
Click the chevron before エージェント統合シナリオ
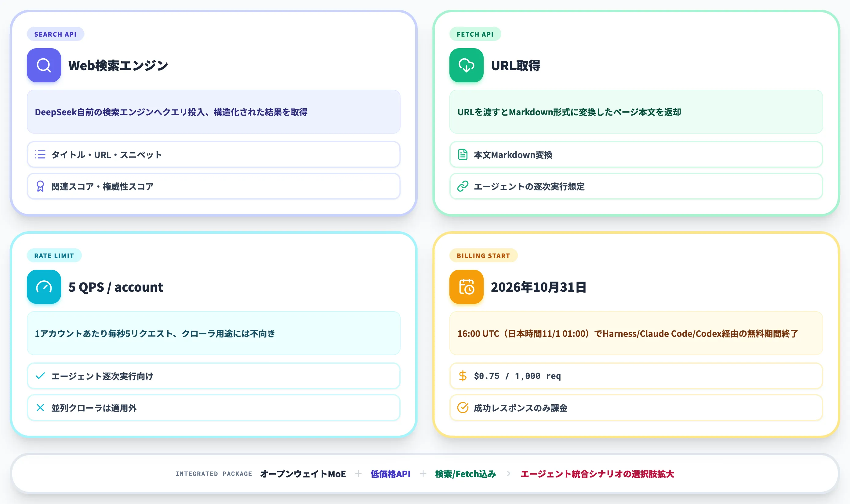coord(508,473)
